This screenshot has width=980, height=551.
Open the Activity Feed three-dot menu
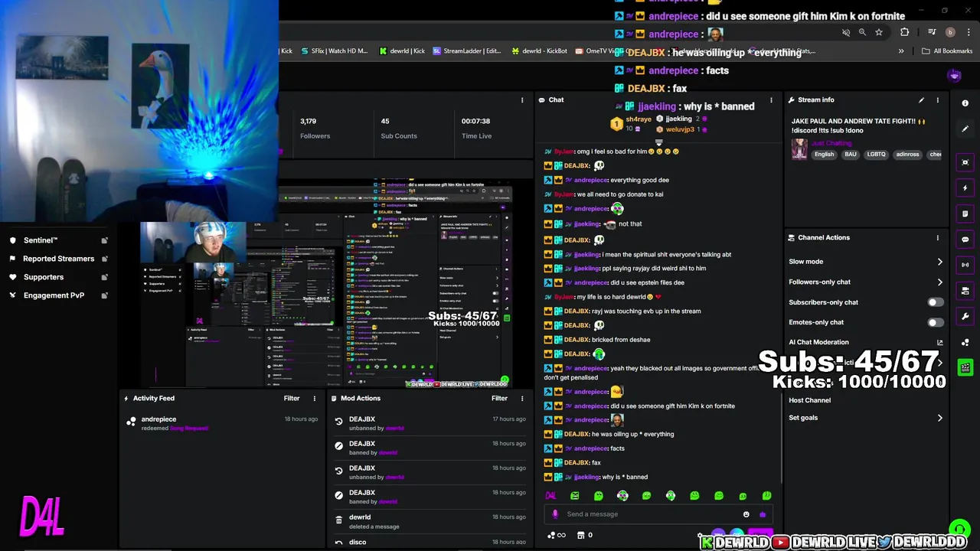pyautogui.click(x=314, y=398)
